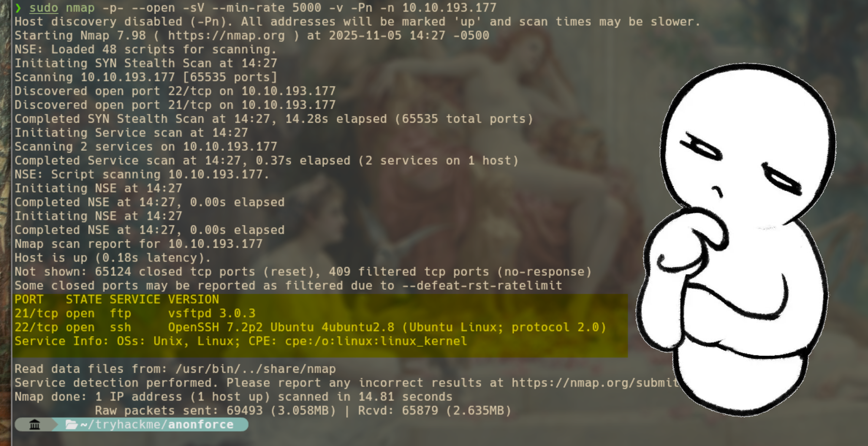Click the anonforce directory name in prompt
The image size is (868, 446).
(x=201, y=425)
